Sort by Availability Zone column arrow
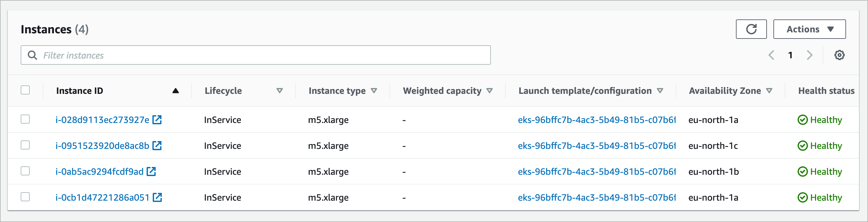The width and height of the screenshot is (868, 222). (769, 91)
